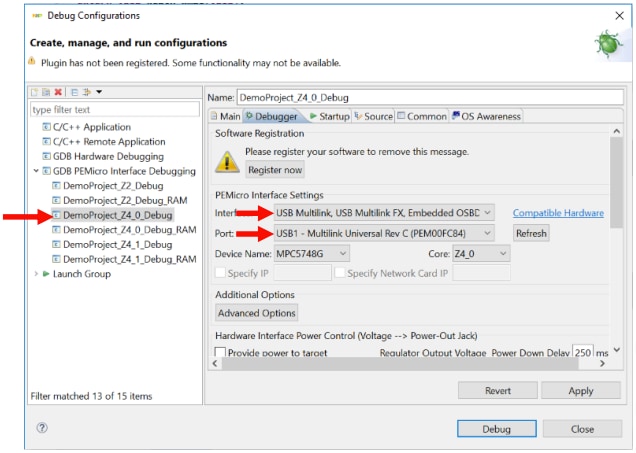Click the type filter text field
The width and height of the screenshot is (636, 453).
point(114,109)
